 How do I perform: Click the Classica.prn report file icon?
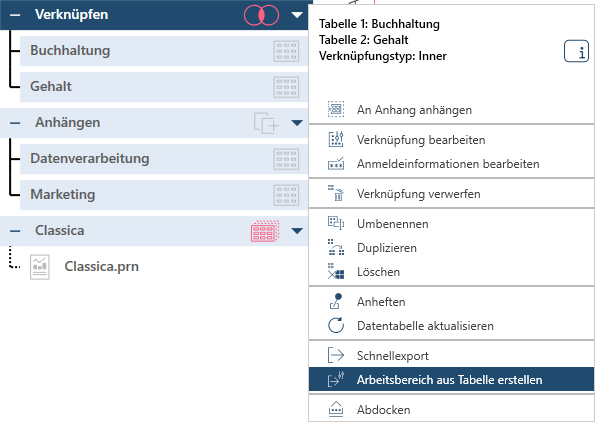pos(40,267)
